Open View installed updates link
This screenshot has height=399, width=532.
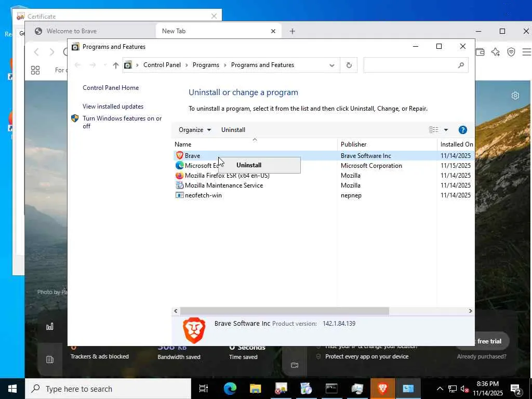click(113, 107)
